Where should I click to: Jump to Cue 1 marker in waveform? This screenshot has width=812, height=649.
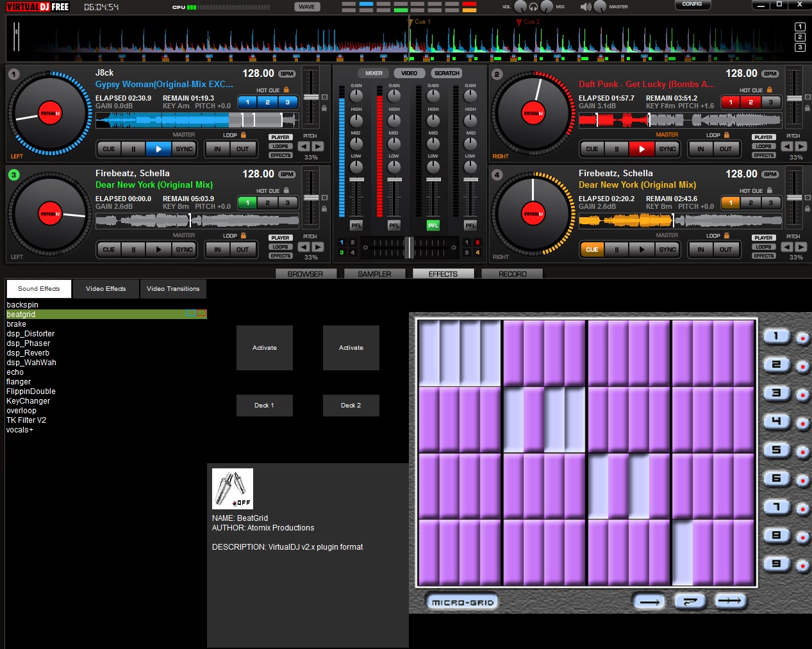(x=420, y=22)
